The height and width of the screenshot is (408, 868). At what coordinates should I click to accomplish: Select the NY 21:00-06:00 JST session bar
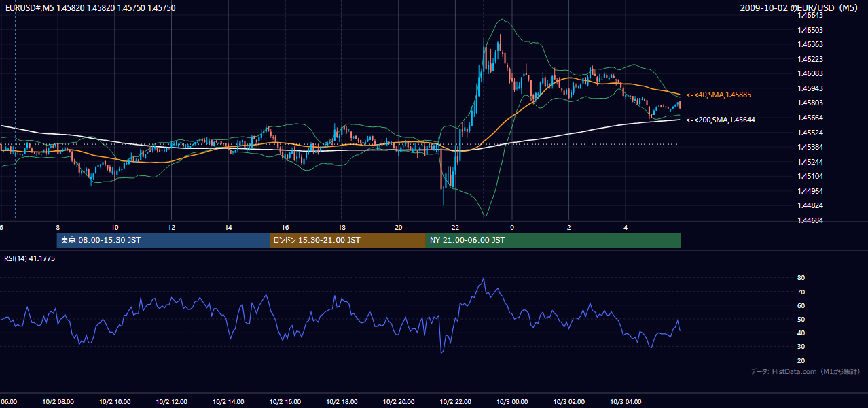point(554,240)
